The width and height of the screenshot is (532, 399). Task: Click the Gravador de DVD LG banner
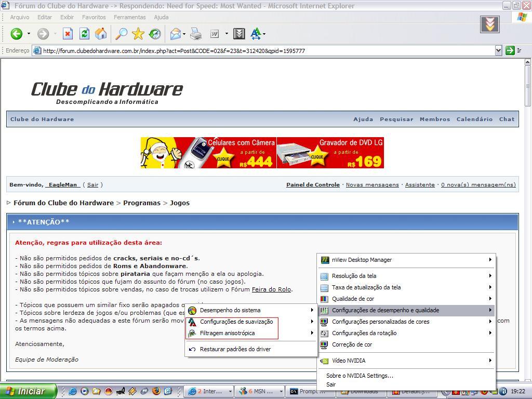tap(330, 153)
